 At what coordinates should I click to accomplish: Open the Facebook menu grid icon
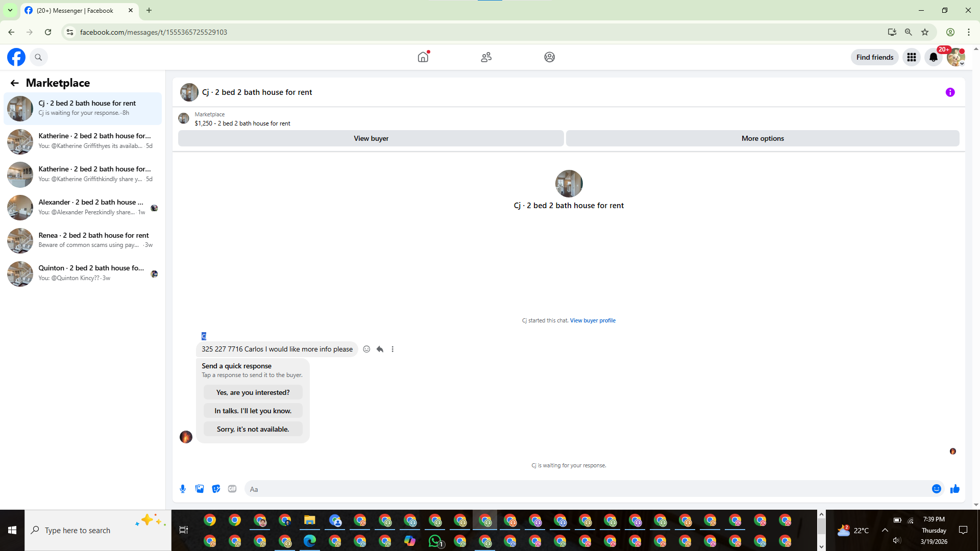point(911,57)
